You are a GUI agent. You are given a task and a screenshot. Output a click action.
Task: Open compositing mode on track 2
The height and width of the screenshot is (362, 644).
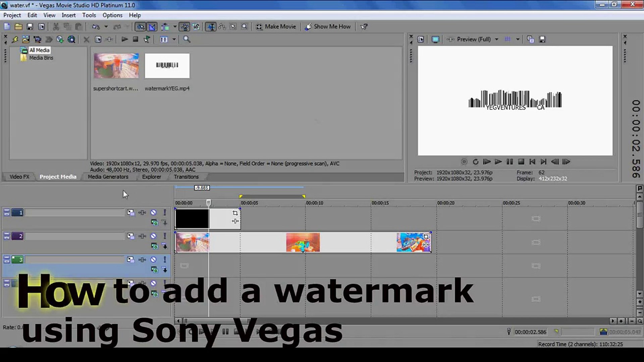[x=154, y=246]
